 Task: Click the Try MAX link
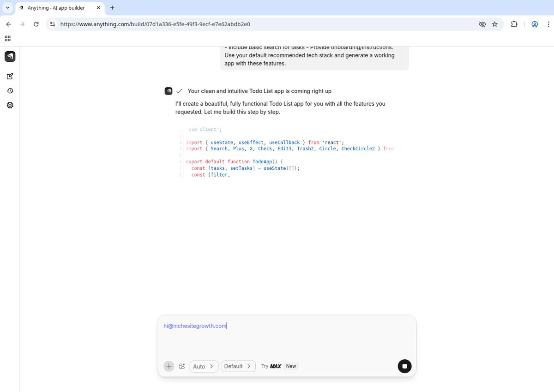point(272,366)
